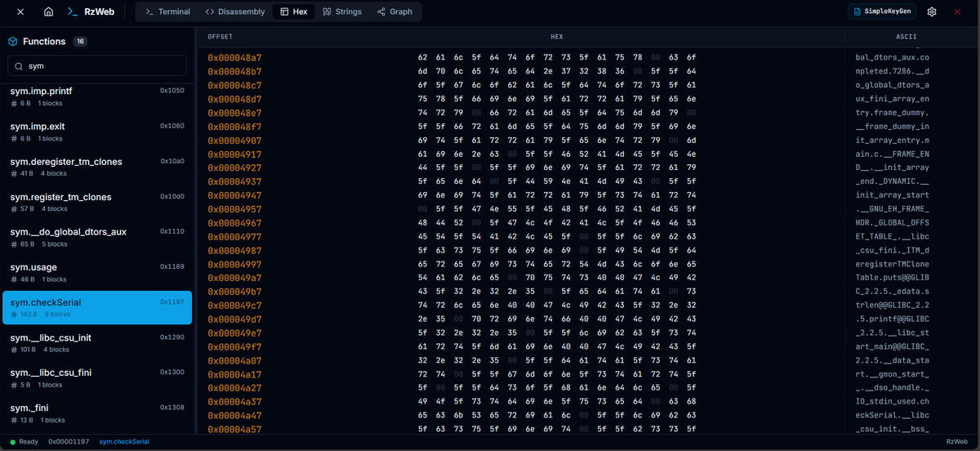Click address 0x1169 beside sym.usage

(x=172, y=266)
